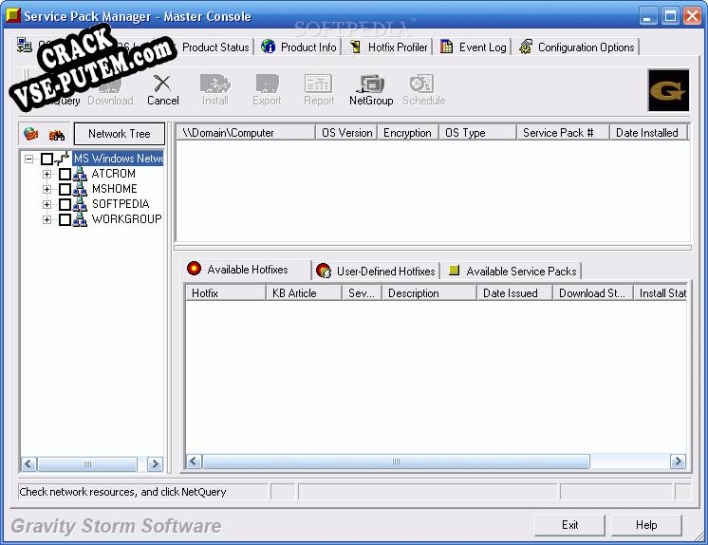Click the Cancel toolbar button
The width and height of the screenshot is (708, 545).
click(x=163, y=90)
